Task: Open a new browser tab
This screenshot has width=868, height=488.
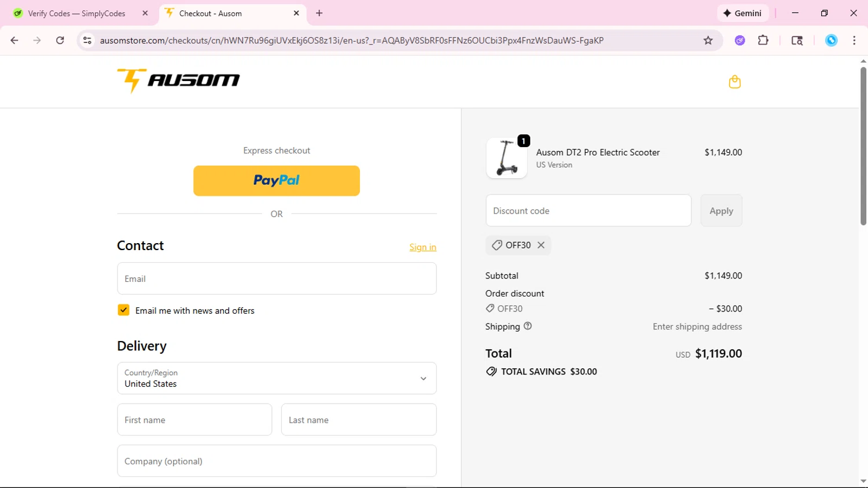Action: point(319,13)
